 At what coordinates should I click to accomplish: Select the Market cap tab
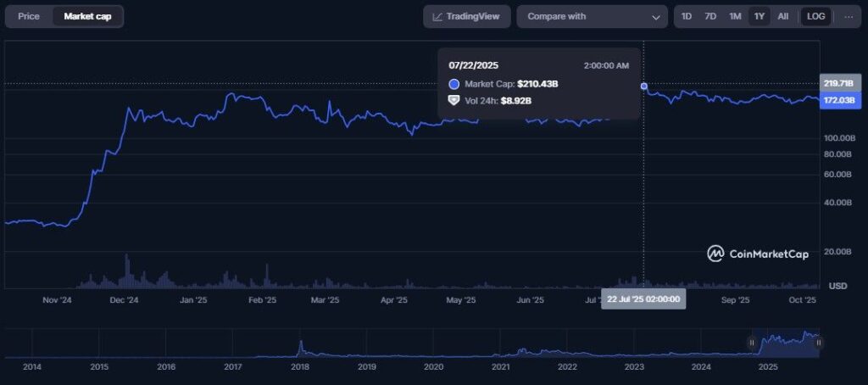[x=87, y=16]
